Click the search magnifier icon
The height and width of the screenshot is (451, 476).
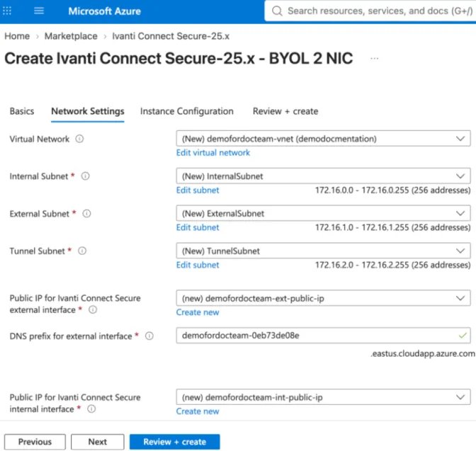tap(277, 11)
